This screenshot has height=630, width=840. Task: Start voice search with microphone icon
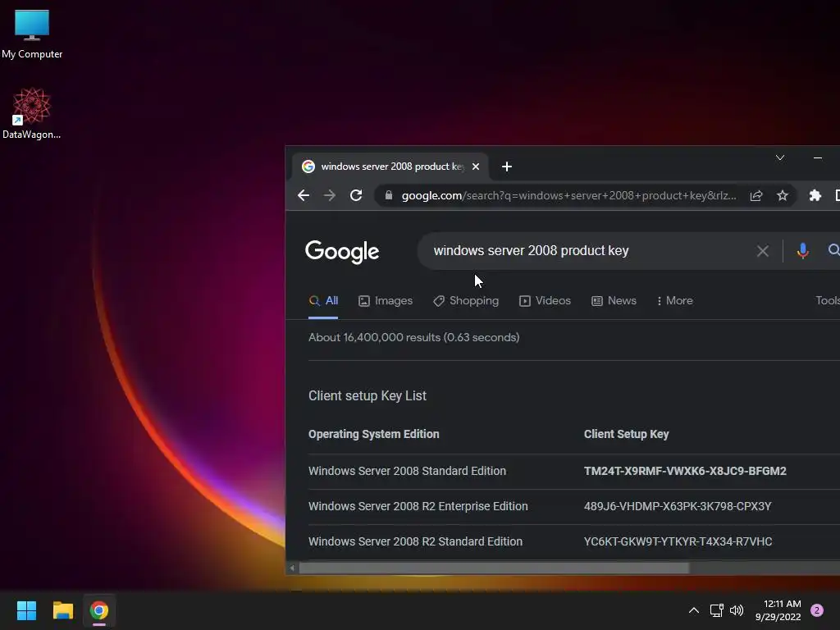pos(802,251)
